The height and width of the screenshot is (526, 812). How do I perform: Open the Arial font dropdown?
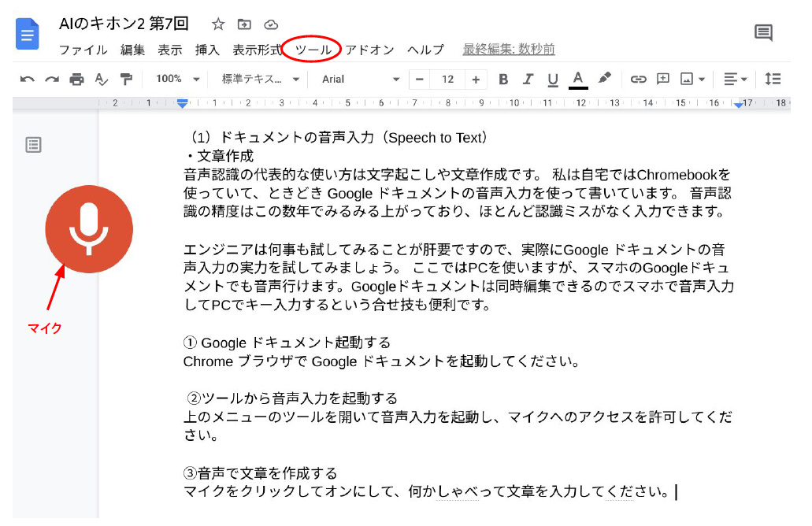coord(361,80)
